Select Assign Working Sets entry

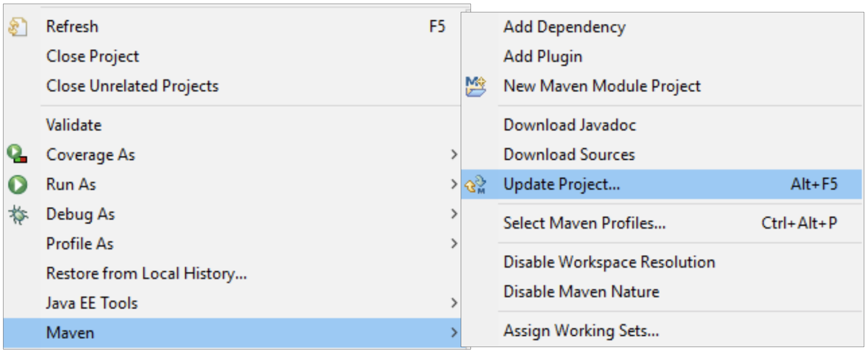pos(581,331)
